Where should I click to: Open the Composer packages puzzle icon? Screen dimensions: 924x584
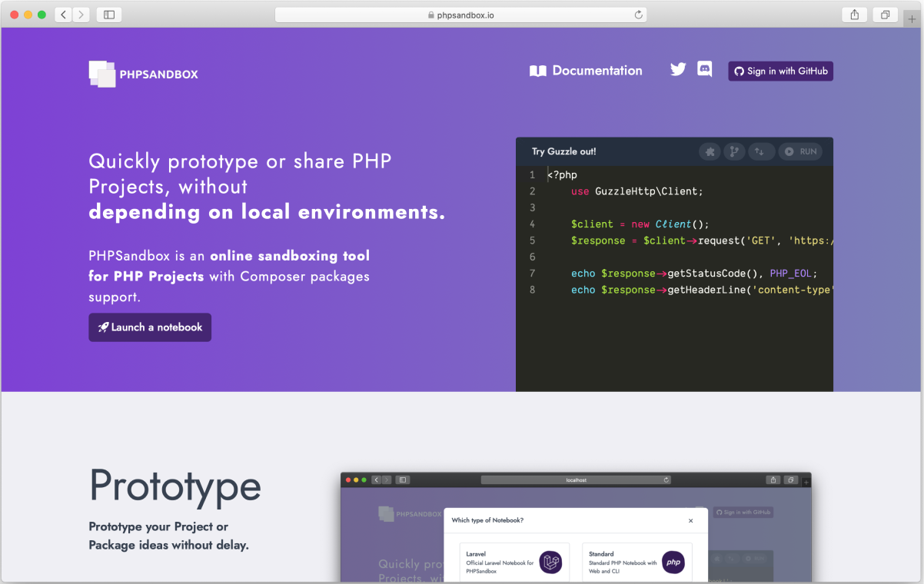710,151
